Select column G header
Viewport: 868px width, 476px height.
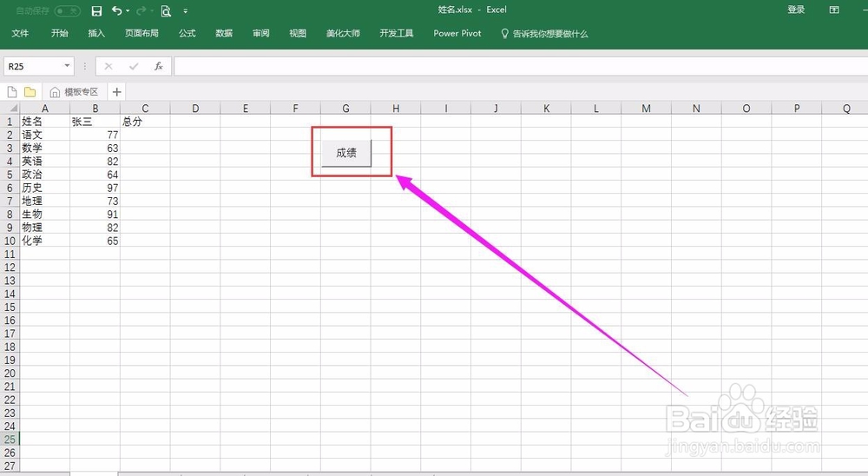[x=345, y=108]
